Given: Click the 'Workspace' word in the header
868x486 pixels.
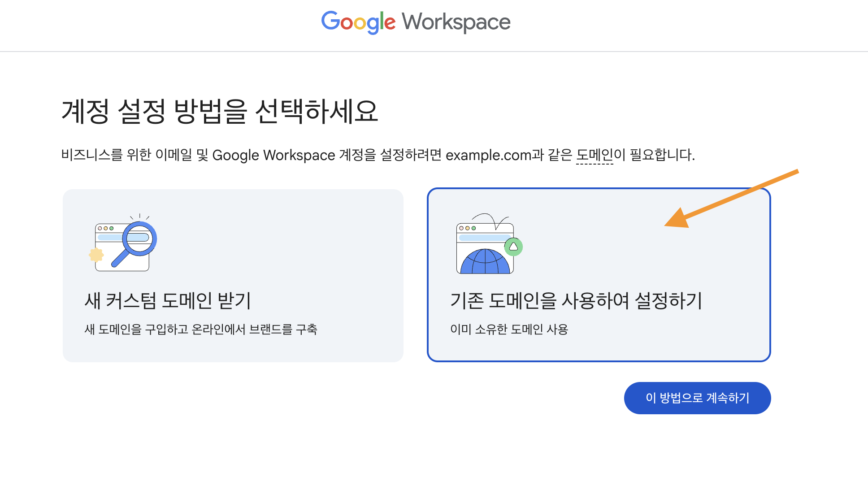Looking at the screenshot, I should tap(456, 22).
